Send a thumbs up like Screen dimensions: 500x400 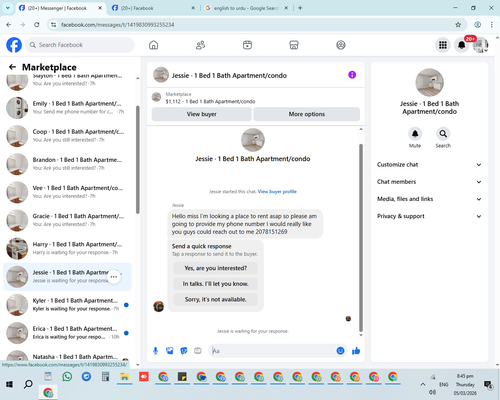pos(356,351)
